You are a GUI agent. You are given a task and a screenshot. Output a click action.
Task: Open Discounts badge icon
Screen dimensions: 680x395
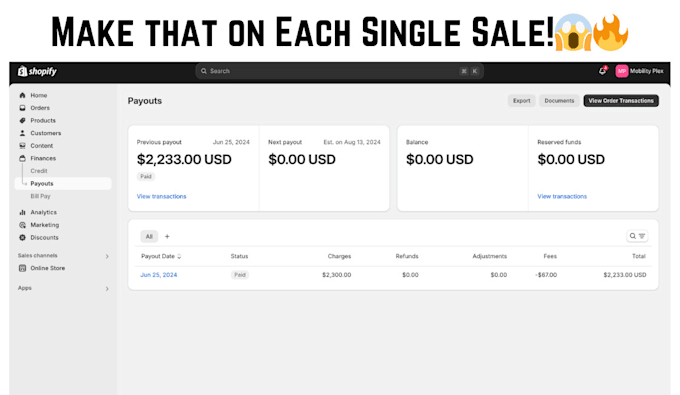coord(23,238)
